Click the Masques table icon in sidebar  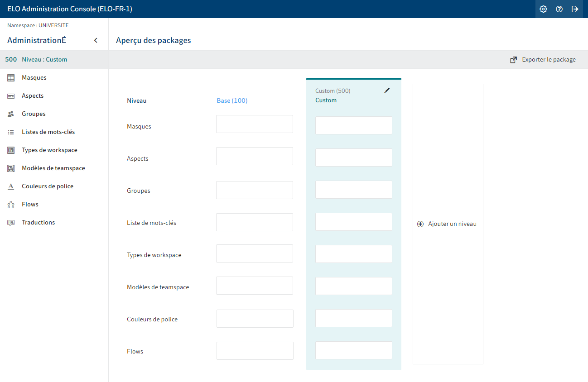click(11, 78)
